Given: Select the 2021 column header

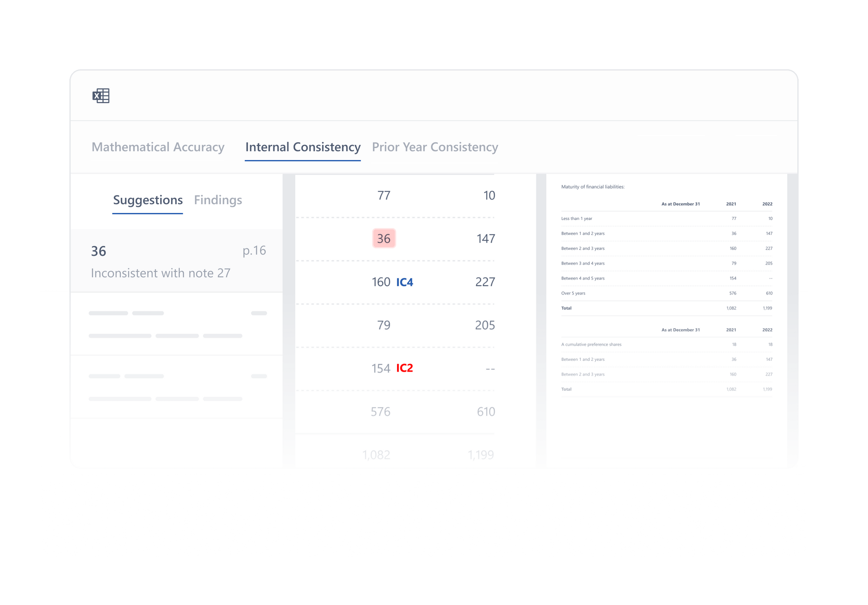Looking at the screenshot, I should [731, 204].
